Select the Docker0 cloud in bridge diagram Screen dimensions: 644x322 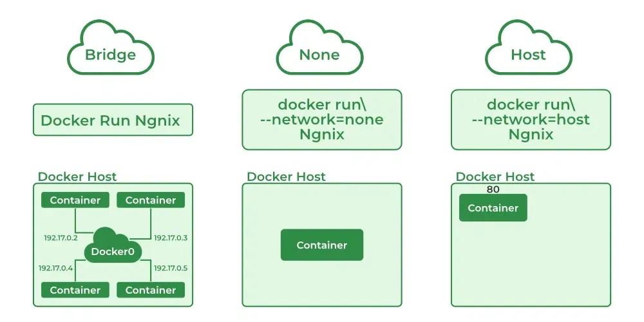tap(113, 245)
